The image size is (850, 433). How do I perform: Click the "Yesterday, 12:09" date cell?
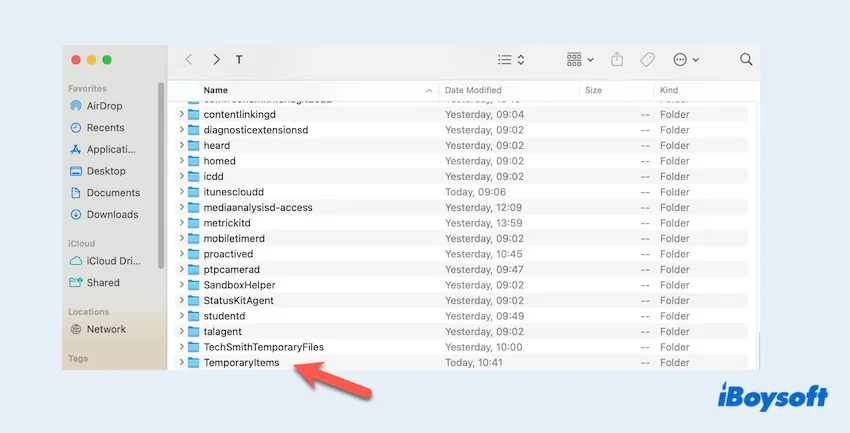(484, 207)
